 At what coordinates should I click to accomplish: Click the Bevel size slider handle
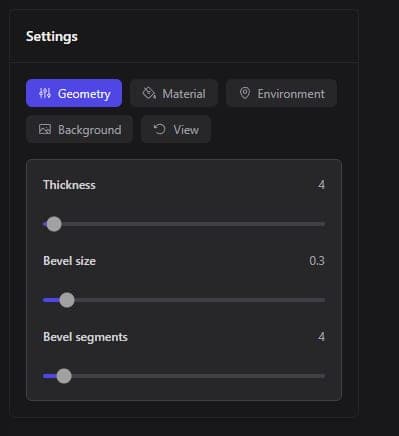click(x=67, y=300)
